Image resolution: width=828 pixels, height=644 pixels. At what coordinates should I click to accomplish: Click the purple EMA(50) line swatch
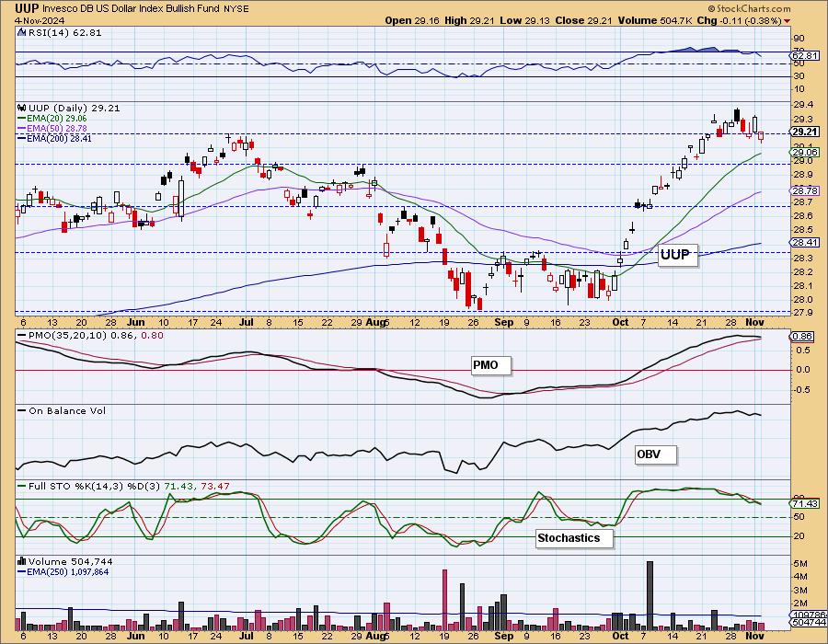[22, 129]
